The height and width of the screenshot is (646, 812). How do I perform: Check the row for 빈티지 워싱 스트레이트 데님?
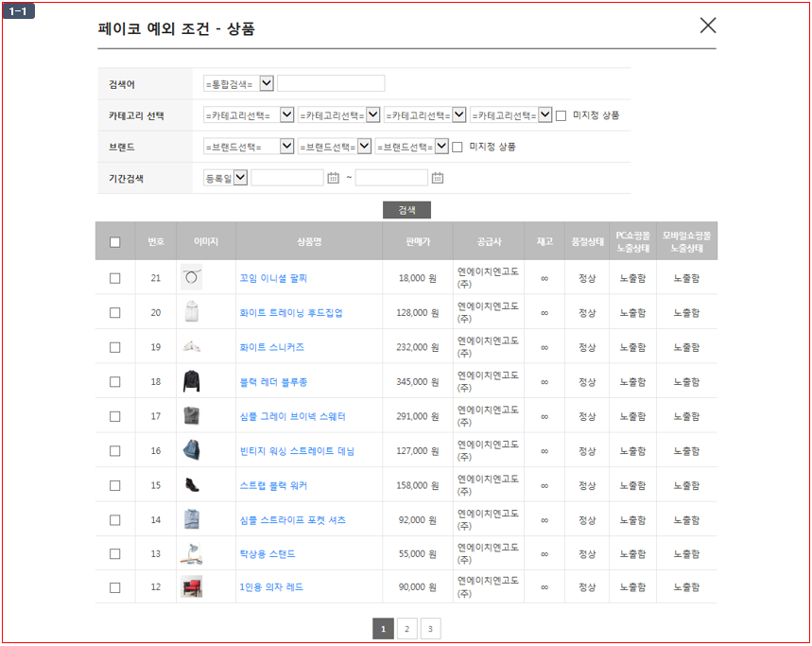tap(115, 451)
